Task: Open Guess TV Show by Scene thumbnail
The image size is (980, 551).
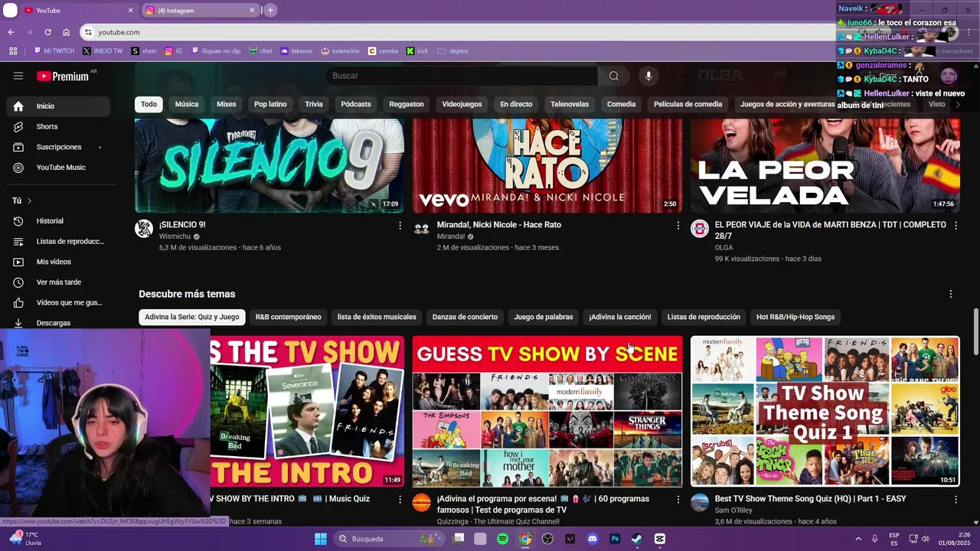Action: [547, 412]
